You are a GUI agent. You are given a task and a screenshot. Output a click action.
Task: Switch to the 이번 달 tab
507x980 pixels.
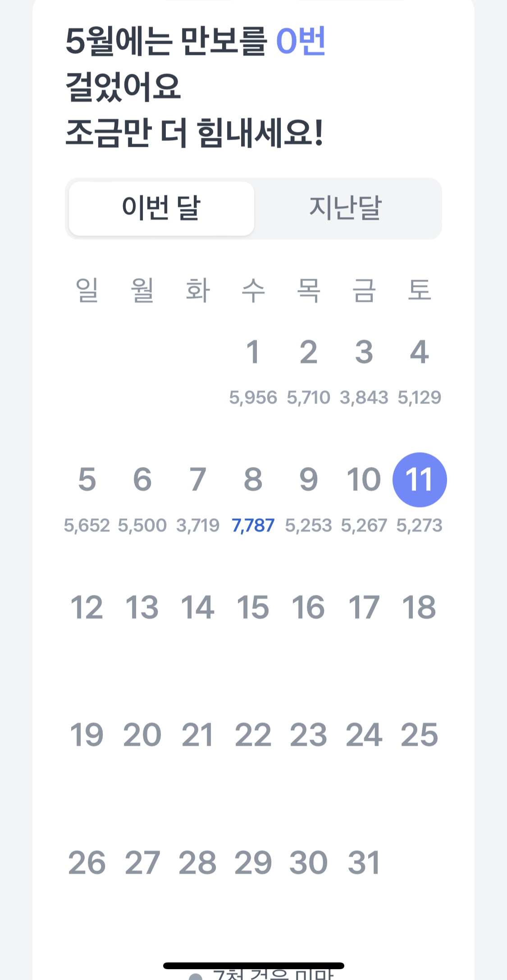(x=161, y=209)
